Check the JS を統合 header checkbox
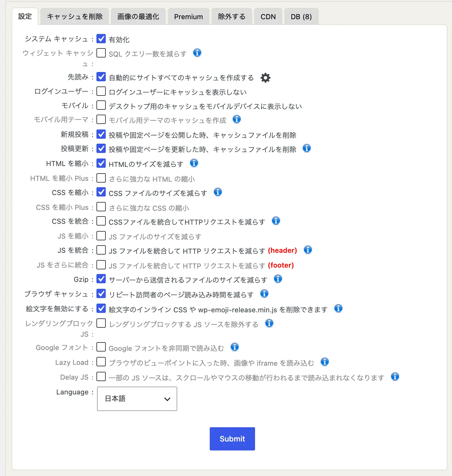 pos(101,250)
